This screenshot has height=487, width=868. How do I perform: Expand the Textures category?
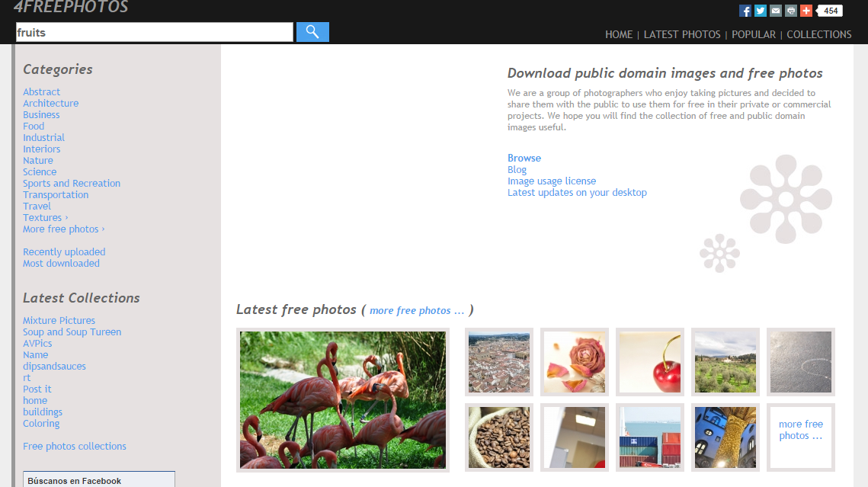pos(45,218)
